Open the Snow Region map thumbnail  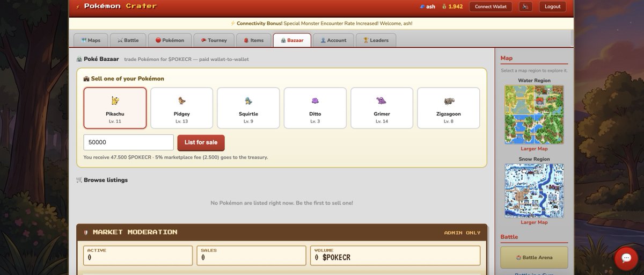point(534,191)
